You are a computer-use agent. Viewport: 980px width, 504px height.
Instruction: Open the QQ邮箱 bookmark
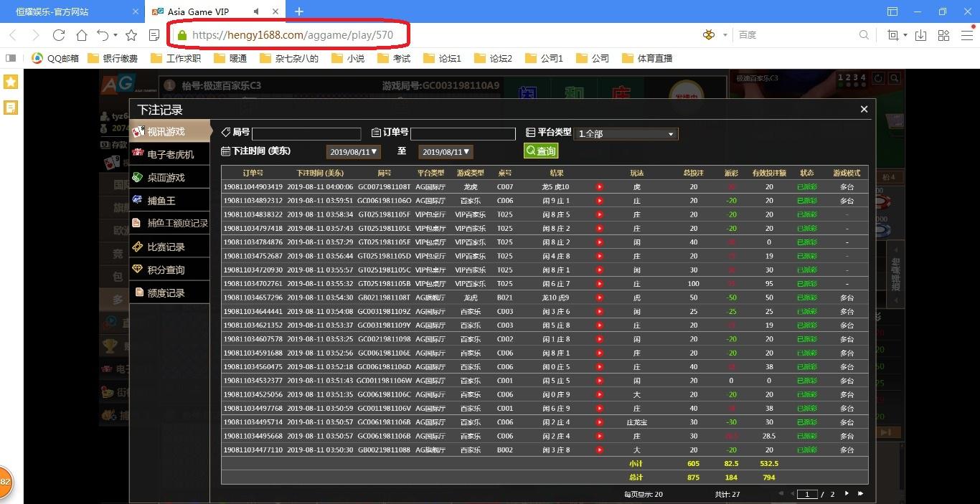click(55, 58)
